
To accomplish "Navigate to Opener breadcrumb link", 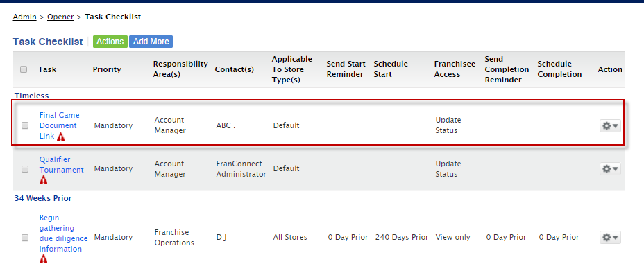I will point(60,17).
